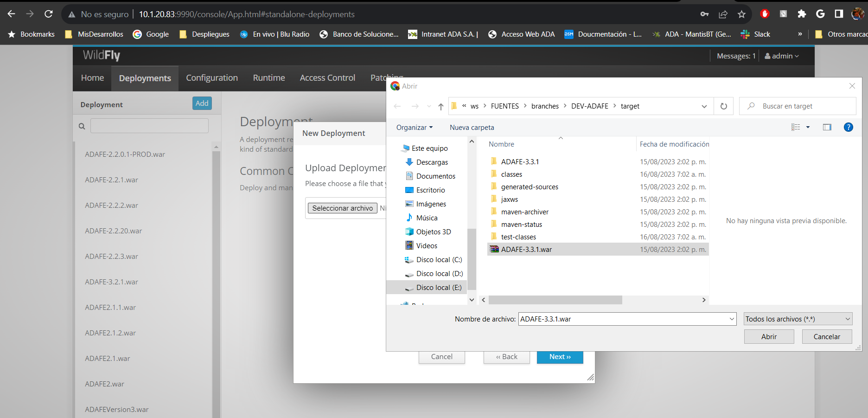Viewport: 868px width, 418px height.
Task: Click the horizontal scrollbar in file list
Action: (x=555, y=300)
